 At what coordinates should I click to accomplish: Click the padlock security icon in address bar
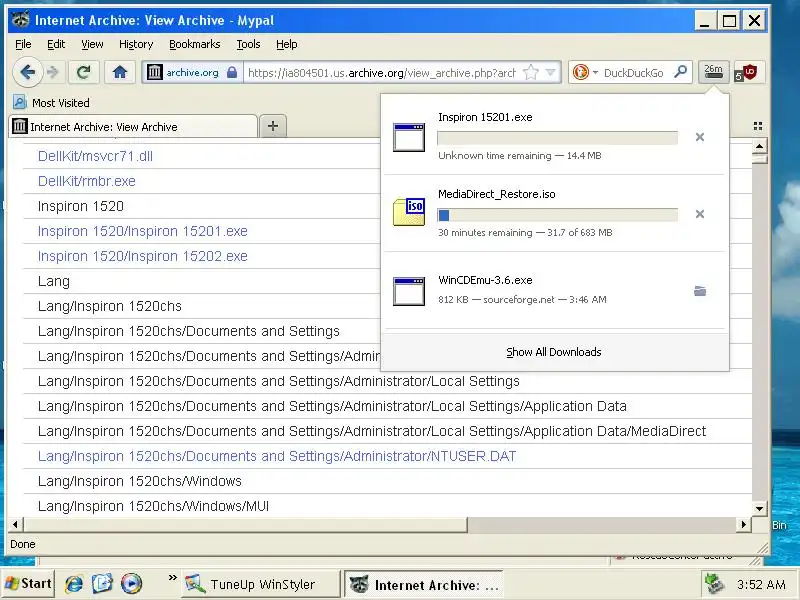(232, 72)
